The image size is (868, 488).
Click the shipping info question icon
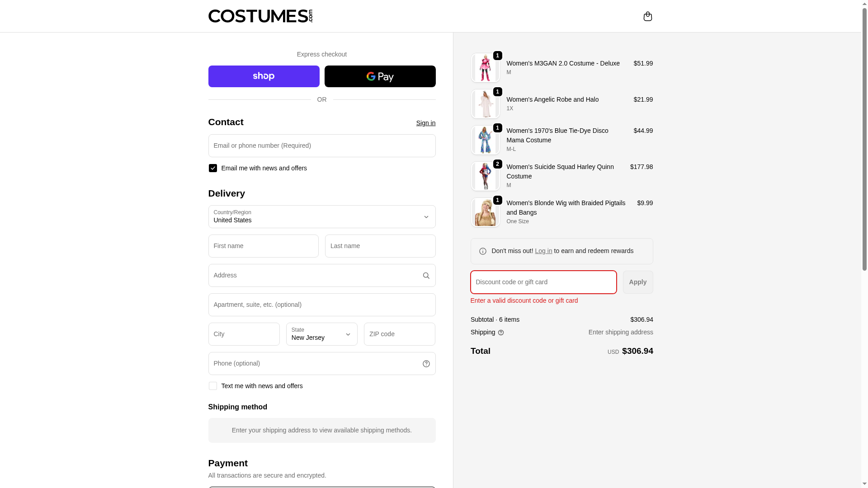(x=501, y=333)
